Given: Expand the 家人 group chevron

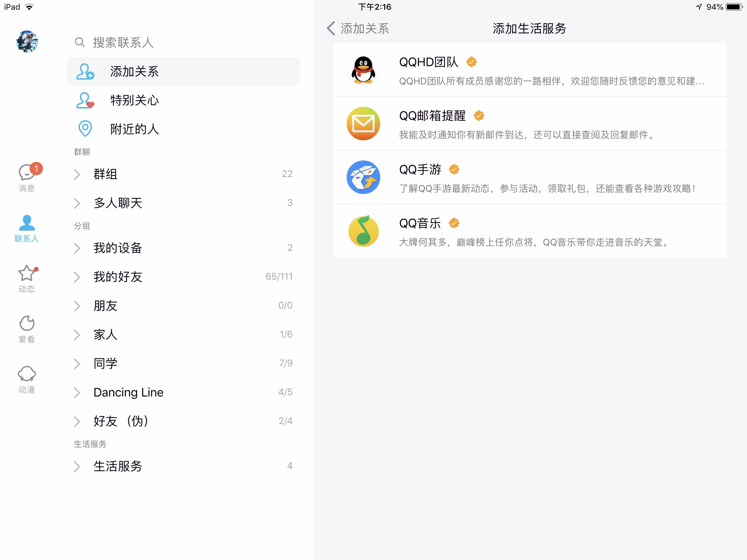Looking at the screenshot, I should (x=77, y=335).
